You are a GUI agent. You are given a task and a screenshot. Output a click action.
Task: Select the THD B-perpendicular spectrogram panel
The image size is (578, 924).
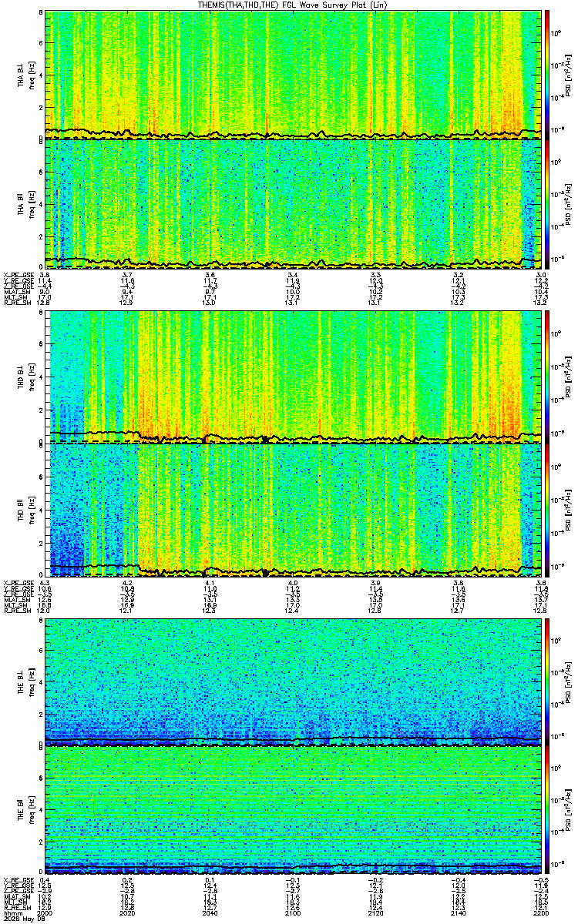pyautogui.click(x=294, y=376)
